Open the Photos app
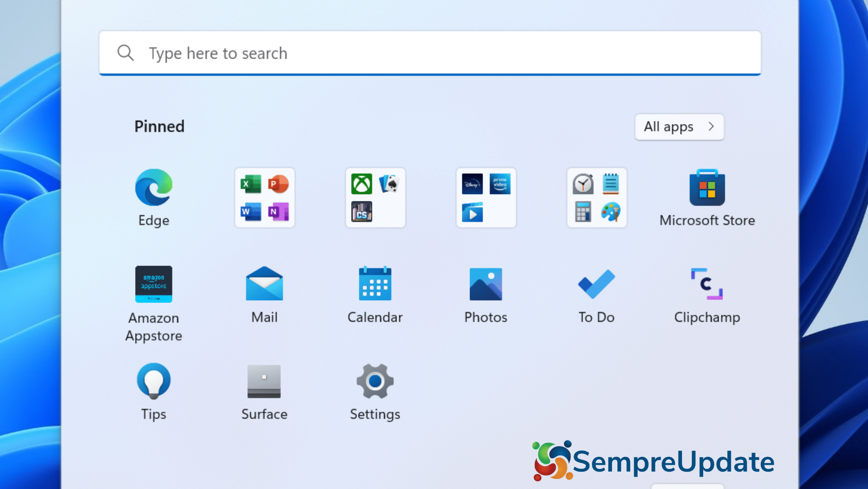The image size is (868, 489). 486,295
